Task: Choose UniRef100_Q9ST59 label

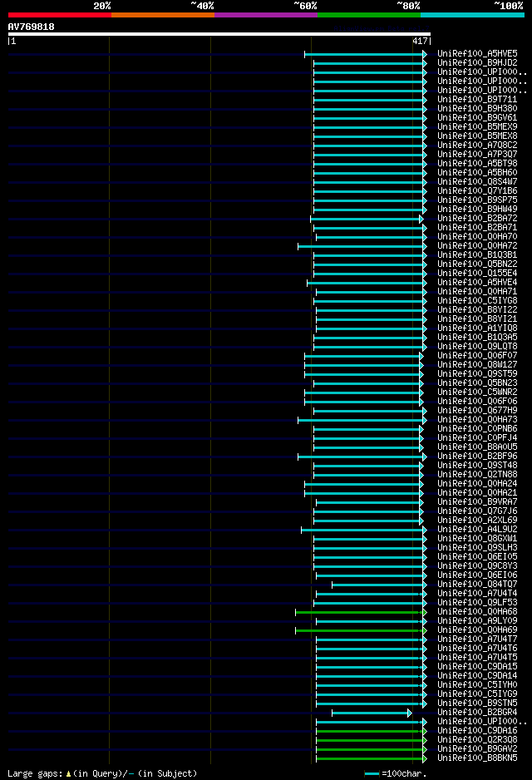Action: pyautogui.click(x=477, y=373)
